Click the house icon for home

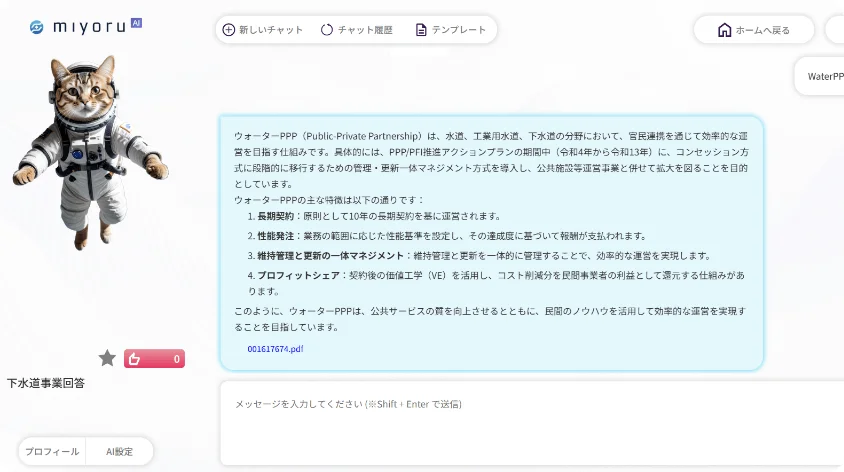[x=724, y=30]
